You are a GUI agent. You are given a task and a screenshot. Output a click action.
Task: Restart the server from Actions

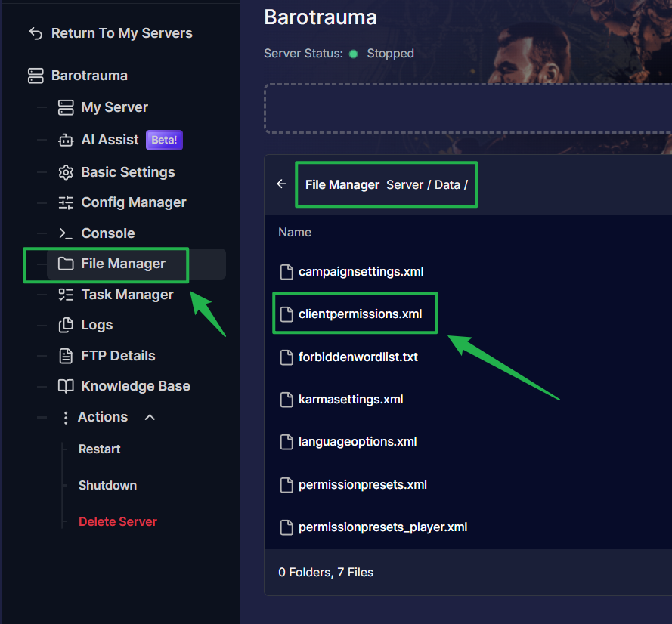[99, 449]
